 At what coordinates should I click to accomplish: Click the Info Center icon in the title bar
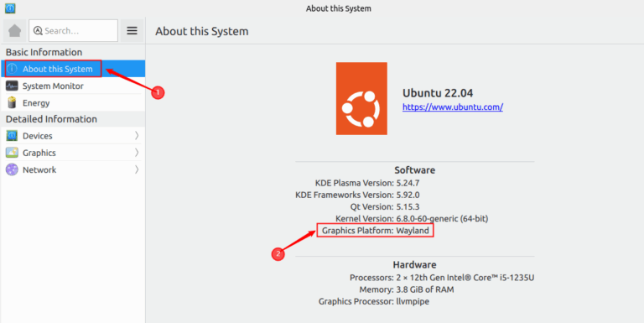10,8
